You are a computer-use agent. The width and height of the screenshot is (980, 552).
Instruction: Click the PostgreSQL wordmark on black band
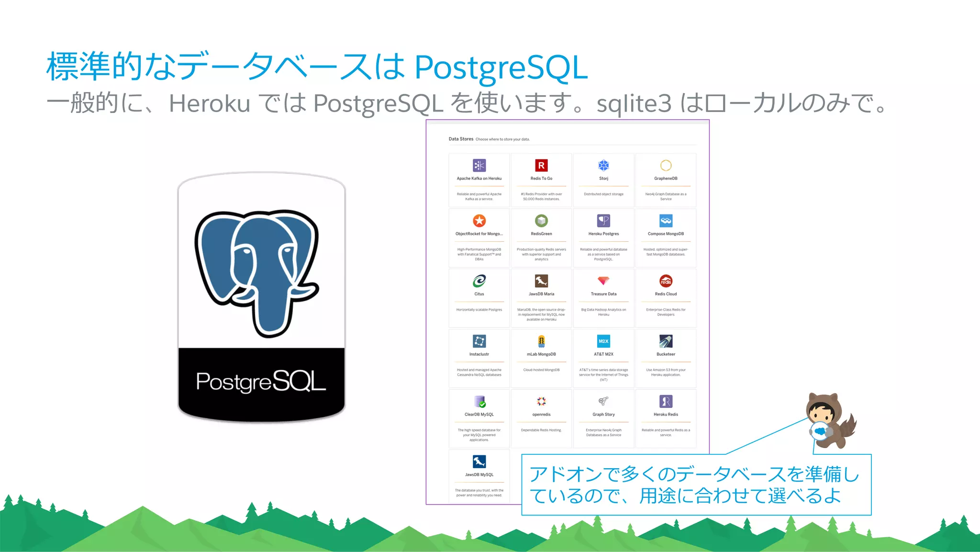(261, 382)
